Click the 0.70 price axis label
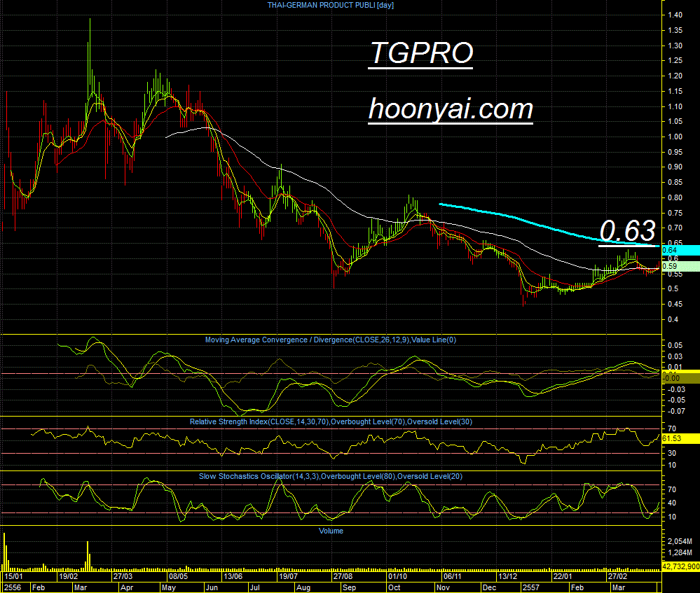This screenshot has height=593, width=700. [675, 228]
